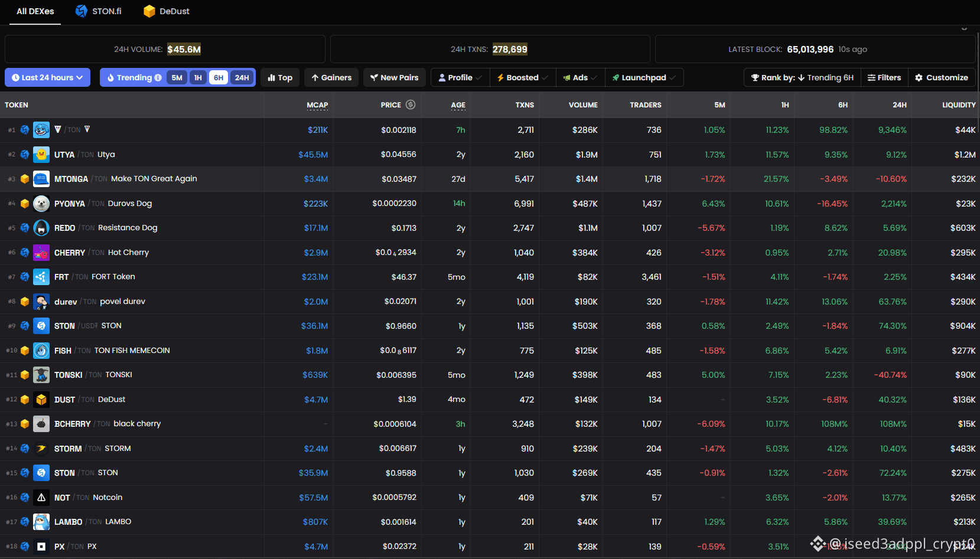Open the STON / USDT pair row

coord(490,326)
